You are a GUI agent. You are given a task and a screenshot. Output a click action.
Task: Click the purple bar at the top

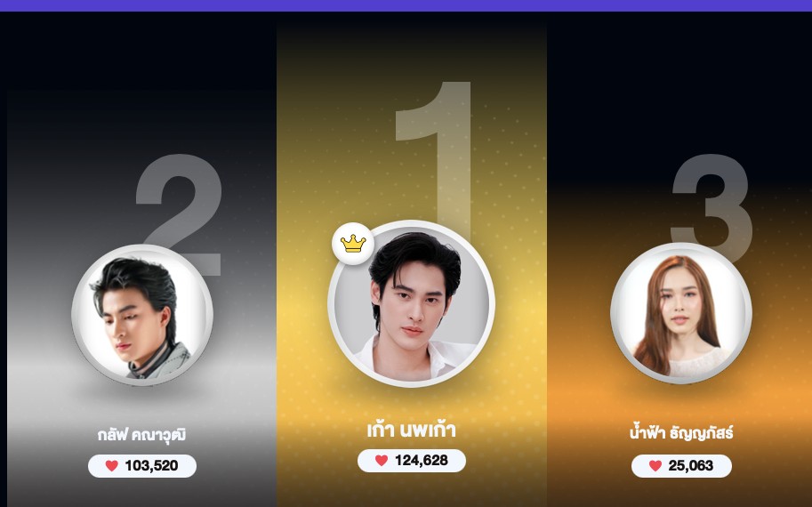(x=406, y=5)
